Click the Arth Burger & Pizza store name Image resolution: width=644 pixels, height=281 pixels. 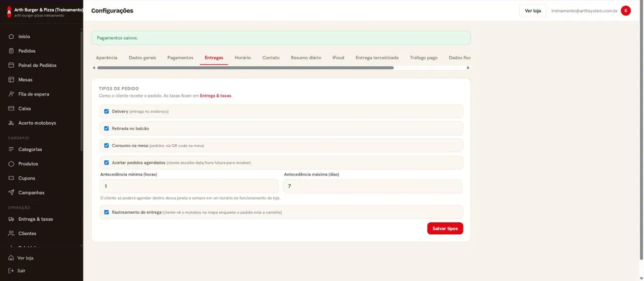click(x=48, y=10)
